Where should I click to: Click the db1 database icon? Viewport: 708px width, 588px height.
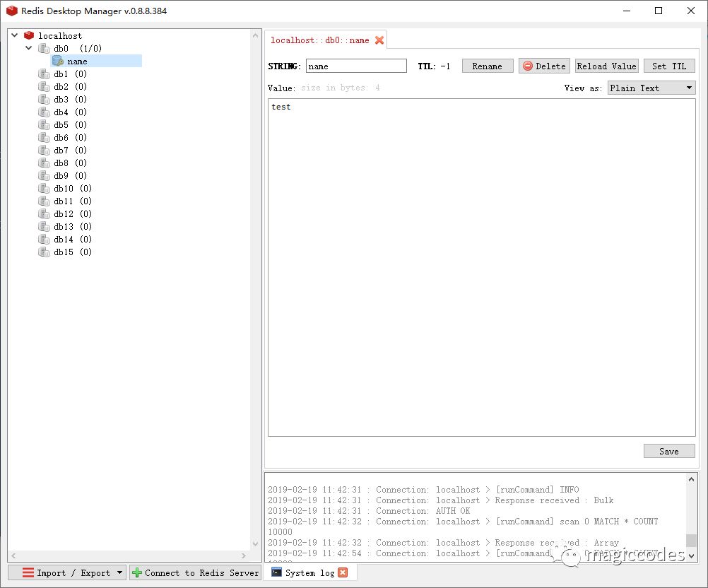click(x=44, y=73)
